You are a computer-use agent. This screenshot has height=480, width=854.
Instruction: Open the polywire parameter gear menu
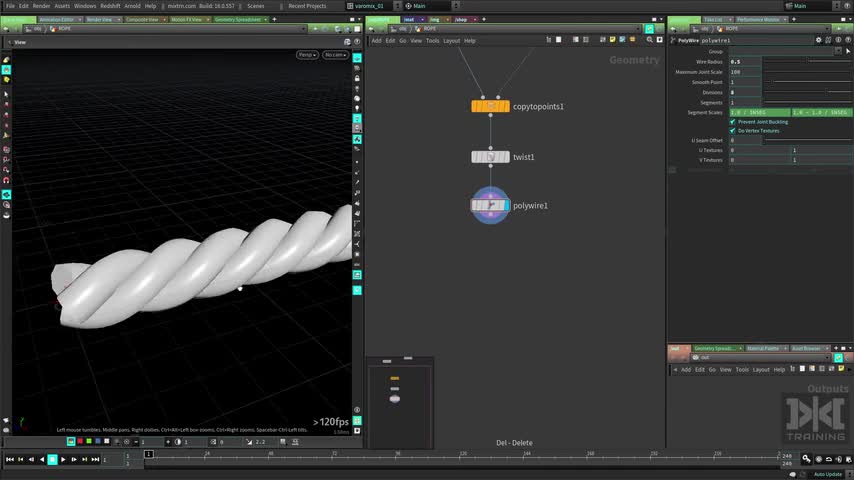tap(819, 40)
